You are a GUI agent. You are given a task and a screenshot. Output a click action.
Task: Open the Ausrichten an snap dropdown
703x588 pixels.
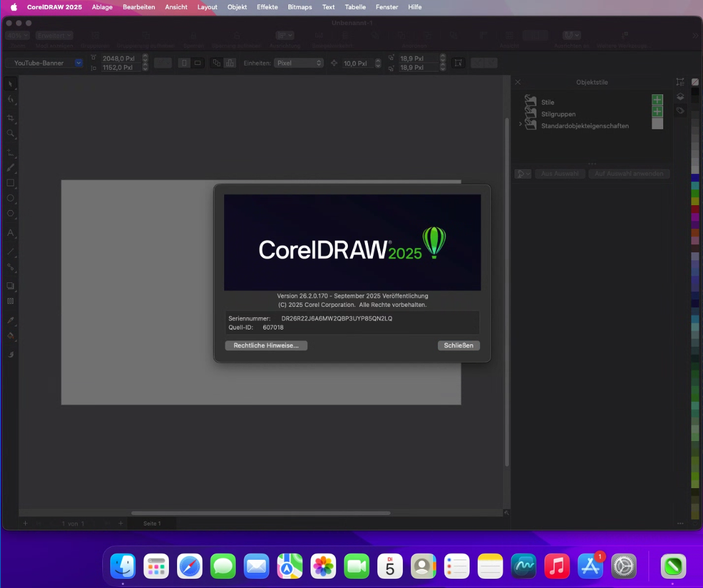[571, 35]
